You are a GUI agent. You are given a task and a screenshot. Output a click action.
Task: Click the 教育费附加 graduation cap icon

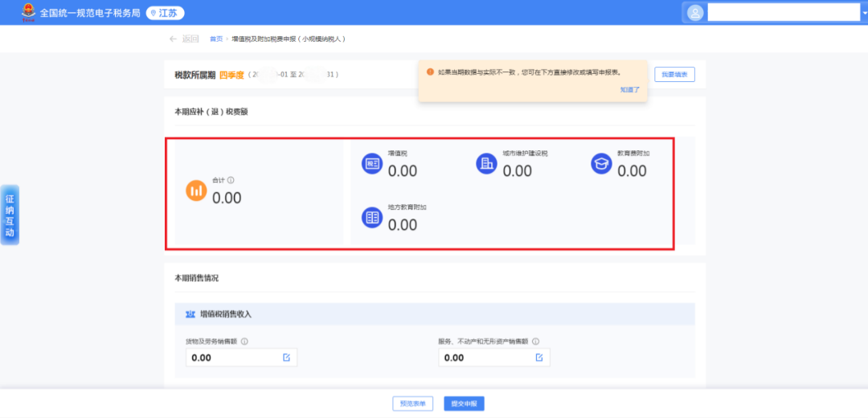(x=601, y=164)
